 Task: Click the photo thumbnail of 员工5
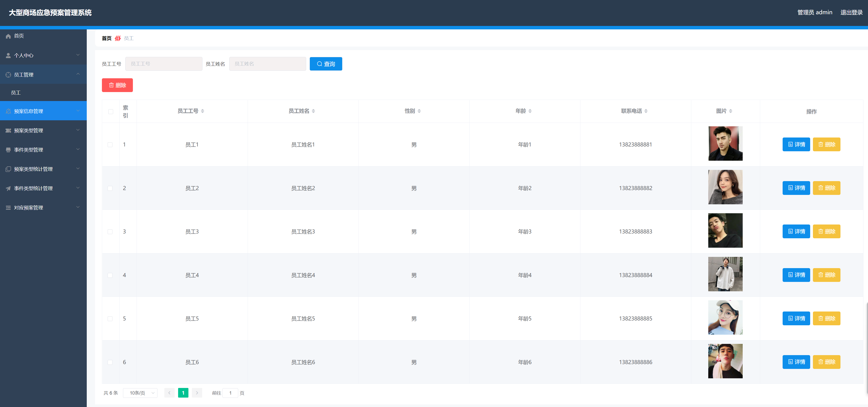tap(725, 317)
